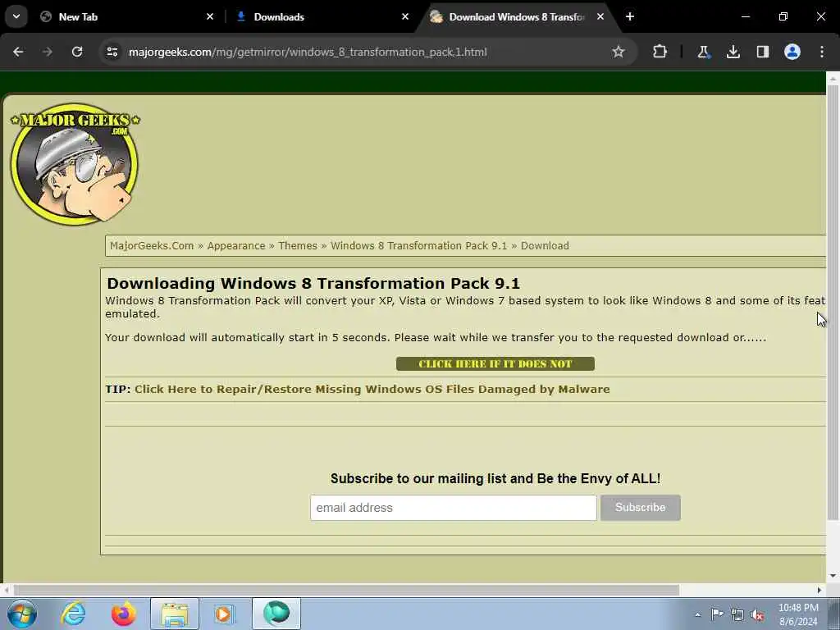This screenshot has width=840, height=630.
Task: Open the Appearance breadcrumb link
Action: (x=236, y=246)
